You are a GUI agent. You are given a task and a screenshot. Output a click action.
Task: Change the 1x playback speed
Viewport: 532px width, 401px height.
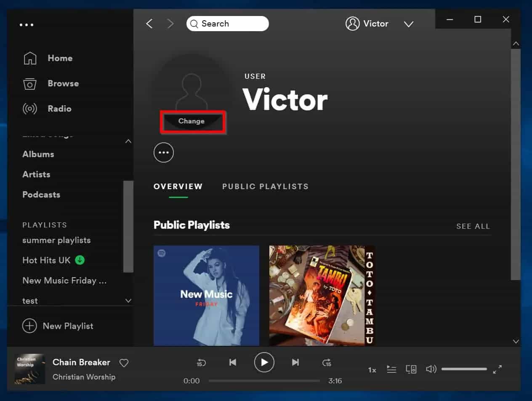coord(372,370)
